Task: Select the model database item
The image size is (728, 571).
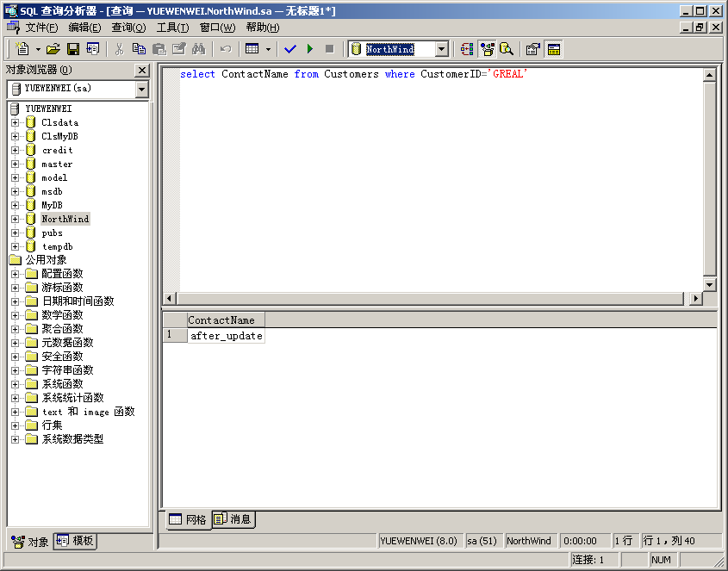Action: (x=54, y=177)
